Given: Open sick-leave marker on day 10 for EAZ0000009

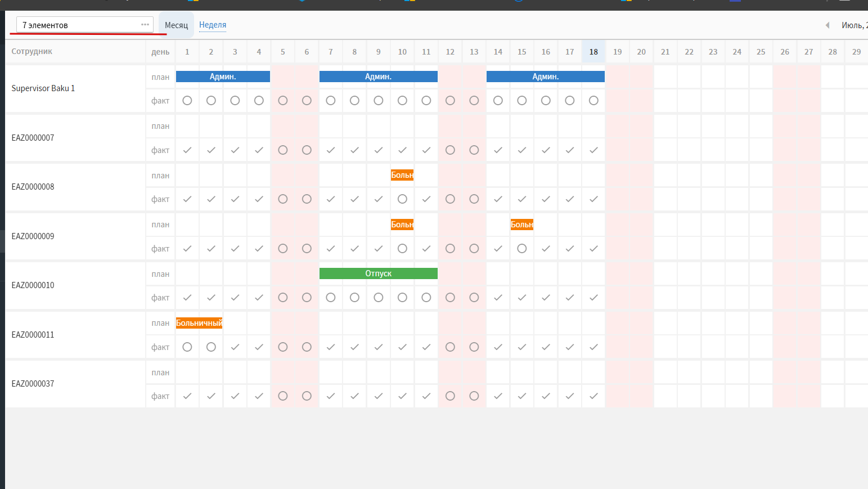Looking at the screenshot, I should point(402,225).
